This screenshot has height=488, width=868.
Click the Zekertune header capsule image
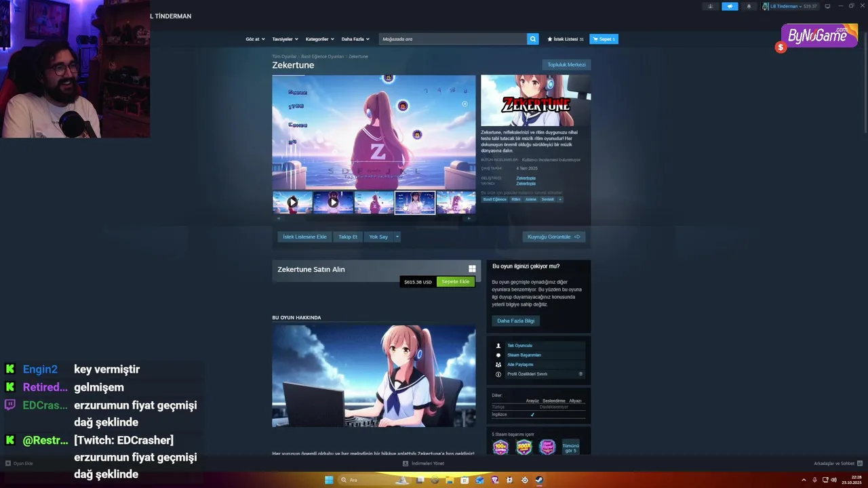536,100
